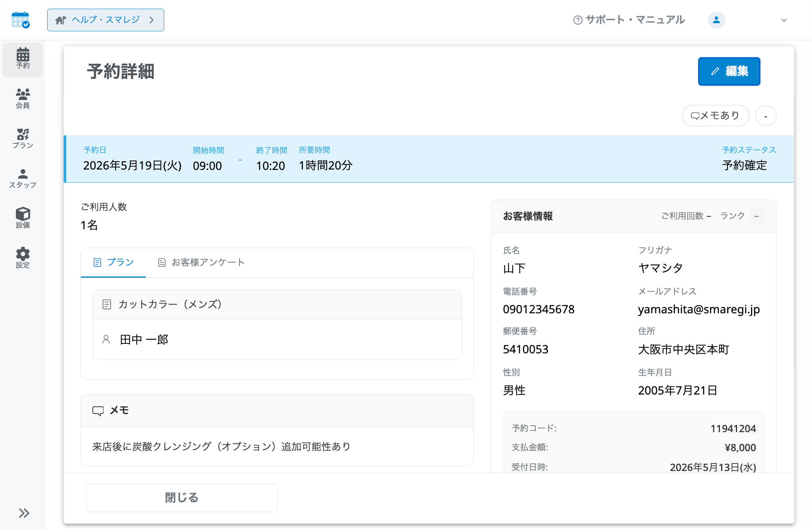
Task: Open the プラン section in sidebar
Action: (x=23, y=139)
